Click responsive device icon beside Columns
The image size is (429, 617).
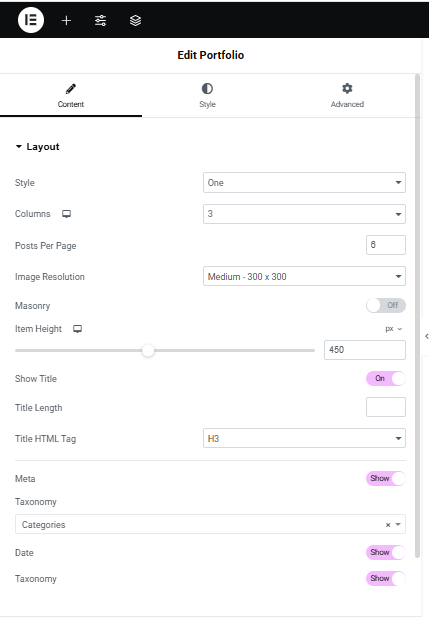[67, 214]
